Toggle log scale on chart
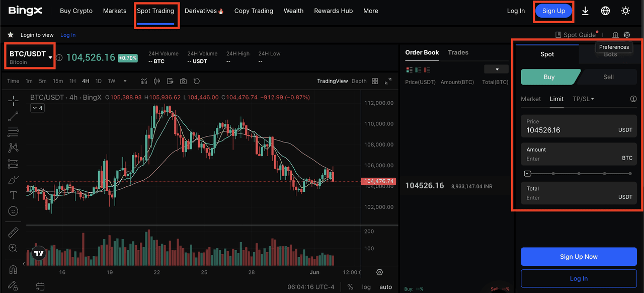This screenshot has width=644, height=293. [x=366, y=287]
